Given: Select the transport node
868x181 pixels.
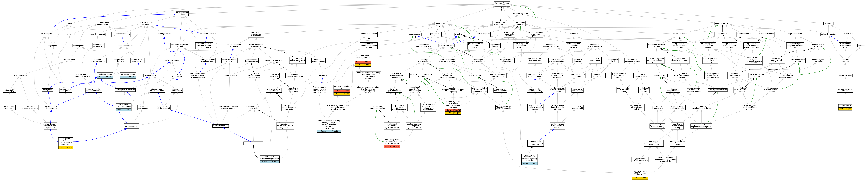Looking at the screenshot, I should [x=862, y=46].
